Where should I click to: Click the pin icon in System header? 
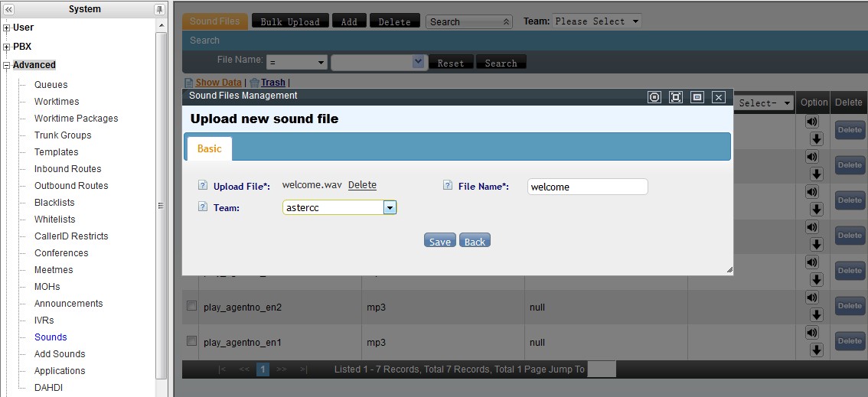[159, 9]
